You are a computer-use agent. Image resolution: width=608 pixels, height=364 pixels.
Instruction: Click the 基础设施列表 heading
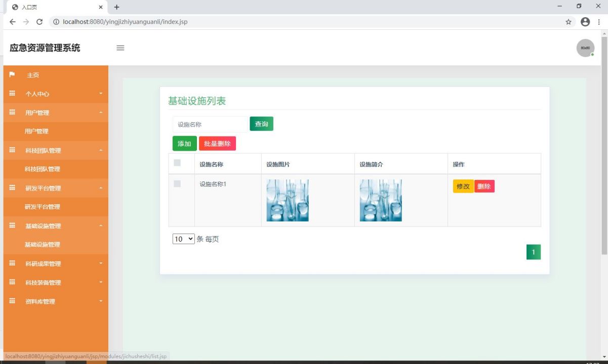click(x=197, y=101)
